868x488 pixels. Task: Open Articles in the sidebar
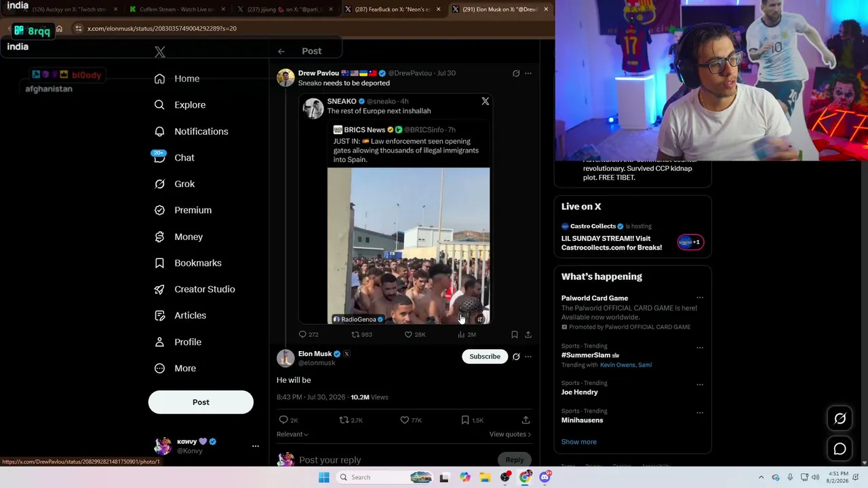(x=180, y=315)
